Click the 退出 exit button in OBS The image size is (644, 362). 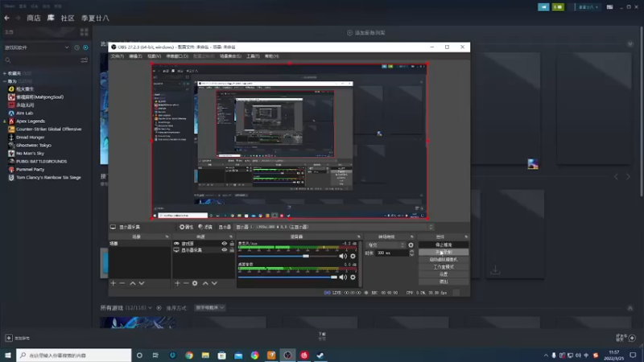click(x=444, y=282)
